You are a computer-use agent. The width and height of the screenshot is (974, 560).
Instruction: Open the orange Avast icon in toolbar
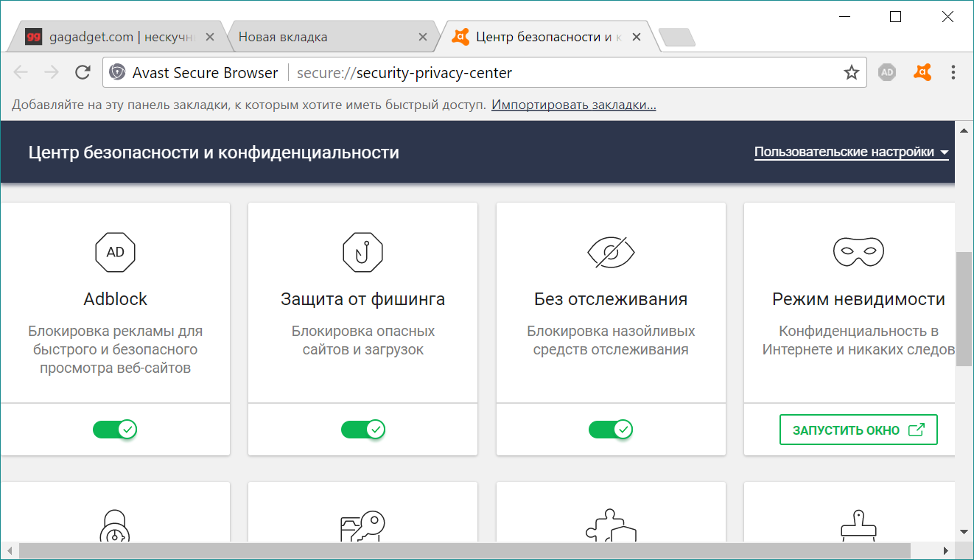tap(922, 72)
